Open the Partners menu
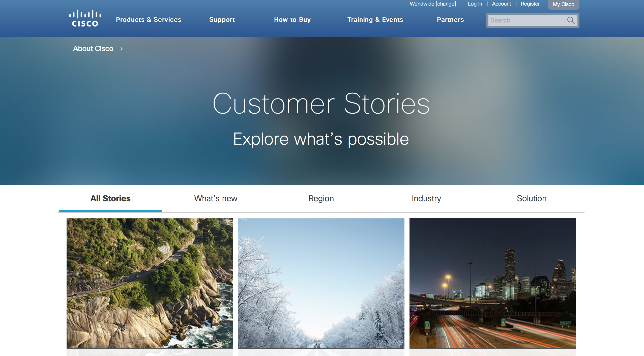 pos(450,20)
